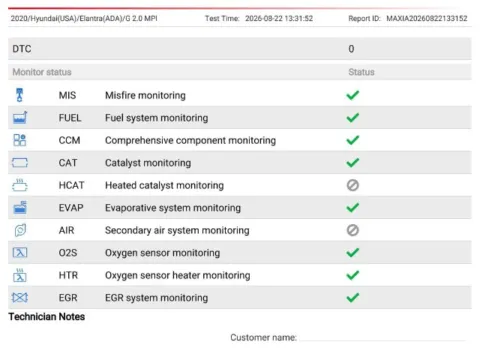The width and height of the screenshot is (480, 360).
Task: Click the Oxygen sensor monitoring icon
Action: click(x=20, y=253)
